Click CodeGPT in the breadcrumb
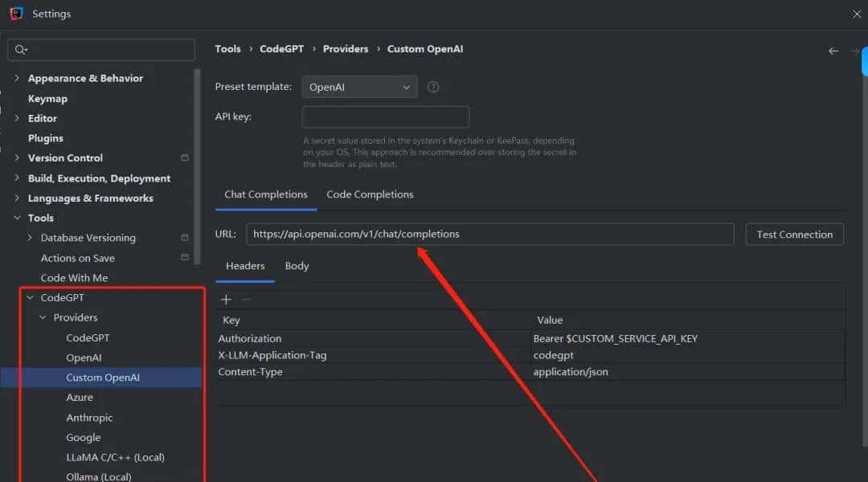868x482 pixels. tap(282, 49)
